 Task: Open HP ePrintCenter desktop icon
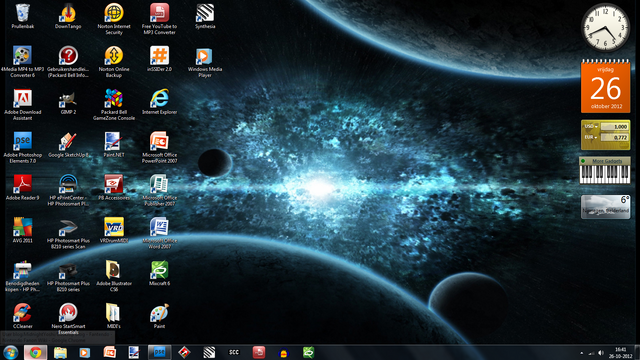(x=68, y=190)
